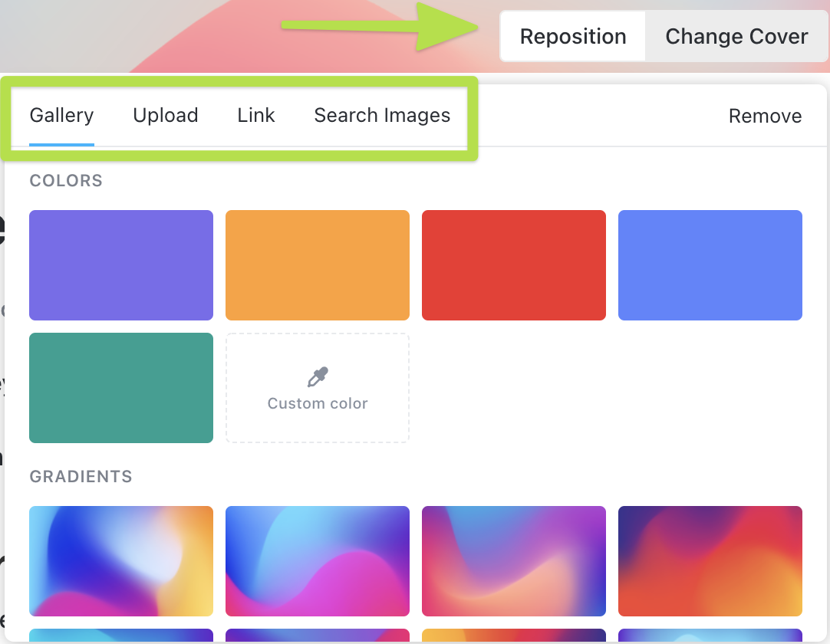This screenshot has width=830, height=644.
Task: Pick the orange color swatch
Action: pos(318,265)
